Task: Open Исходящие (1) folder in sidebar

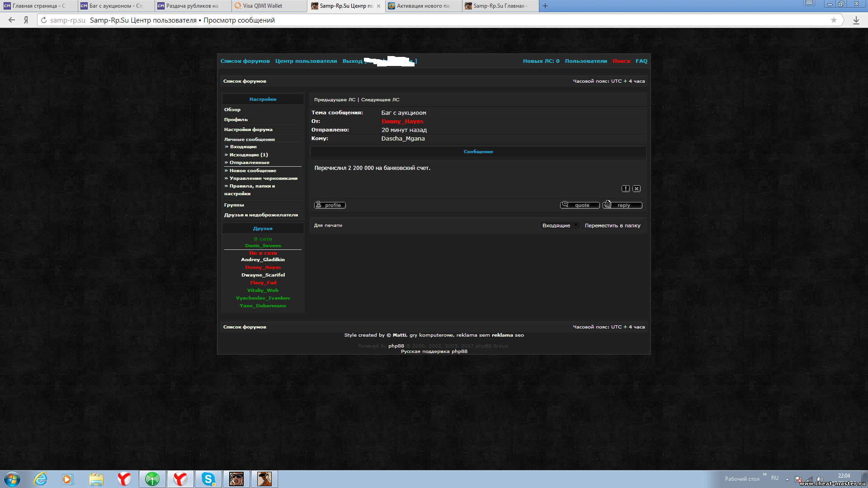Action: tap(248, 155)
